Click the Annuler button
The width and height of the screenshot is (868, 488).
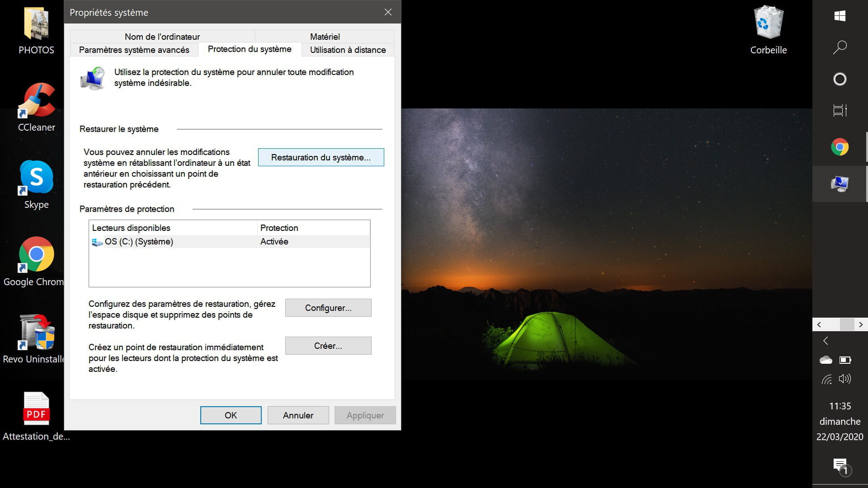[298, 415]
